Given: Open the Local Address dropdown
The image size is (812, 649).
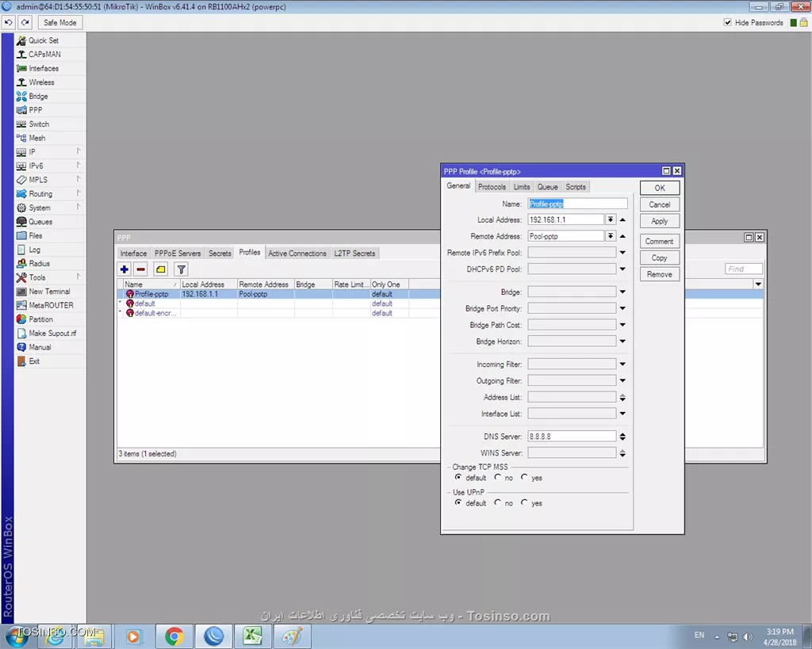Looking at the screenshot, I should 611,220.
